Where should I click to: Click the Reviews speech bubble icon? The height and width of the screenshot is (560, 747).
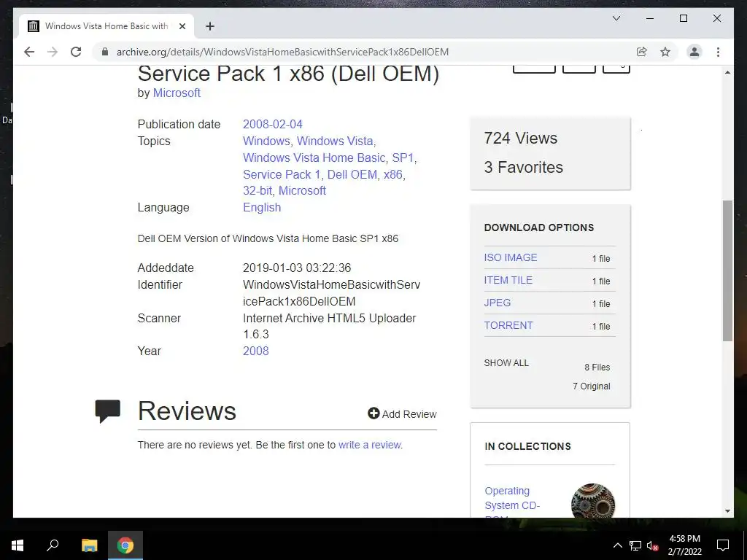click(x=108, y=411)
